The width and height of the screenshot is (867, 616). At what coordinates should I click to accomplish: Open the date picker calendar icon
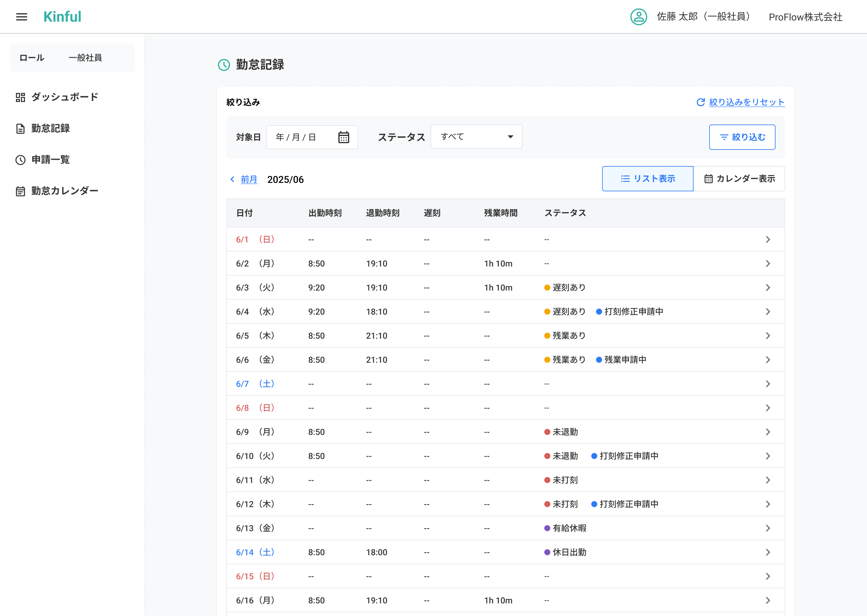coord(343,137)
